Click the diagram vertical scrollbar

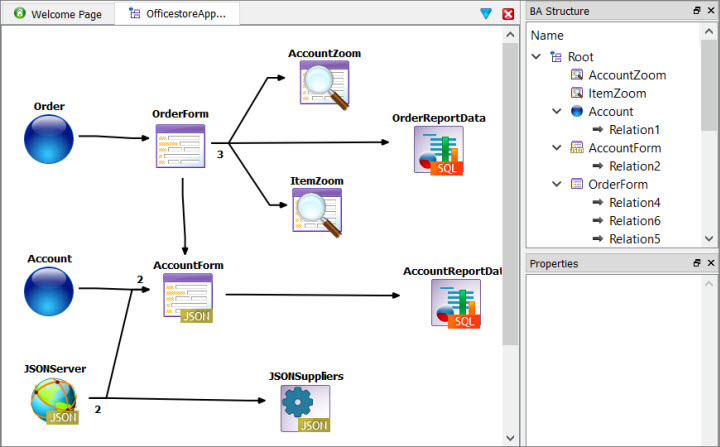pos(510,200)
